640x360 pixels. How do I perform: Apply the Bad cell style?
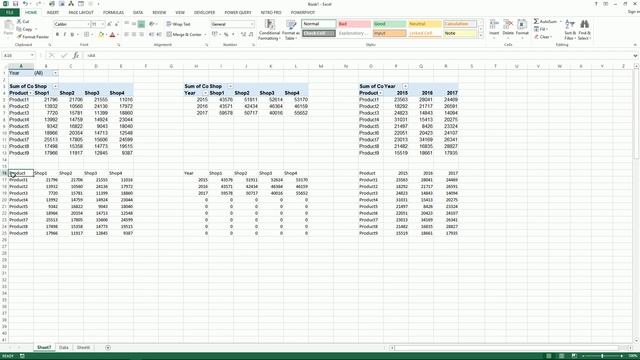tap(354, 24)
